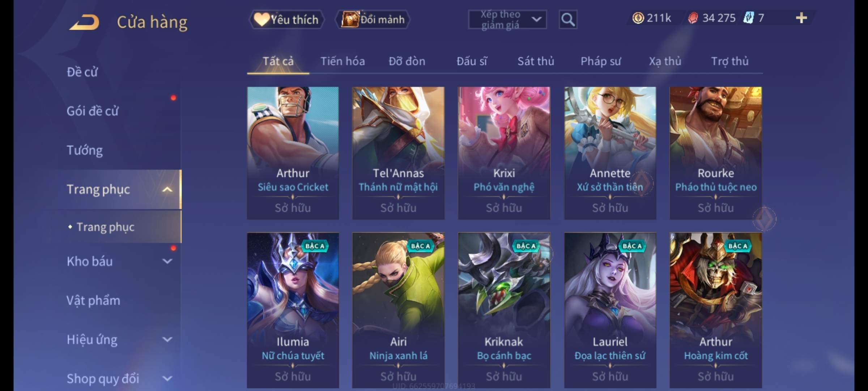Open Gói đề cử in the sidebar
Viewport: 868px width, 391px height.
92,111
